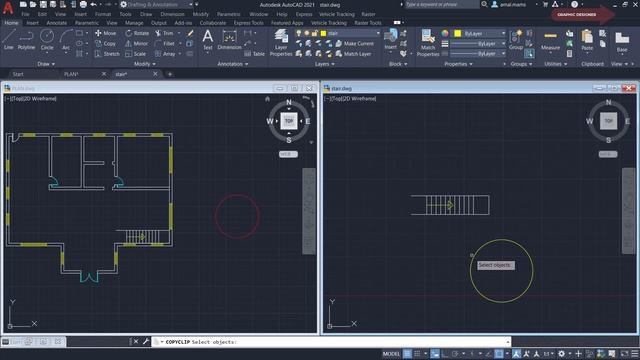
Task: Click Match Layer button
Action: pyautogui.click(x=353, y=54)
